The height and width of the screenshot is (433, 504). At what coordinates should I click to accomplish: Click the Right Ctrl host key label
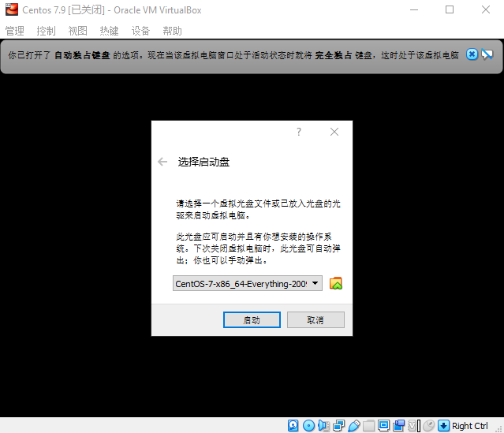point(469,426)
